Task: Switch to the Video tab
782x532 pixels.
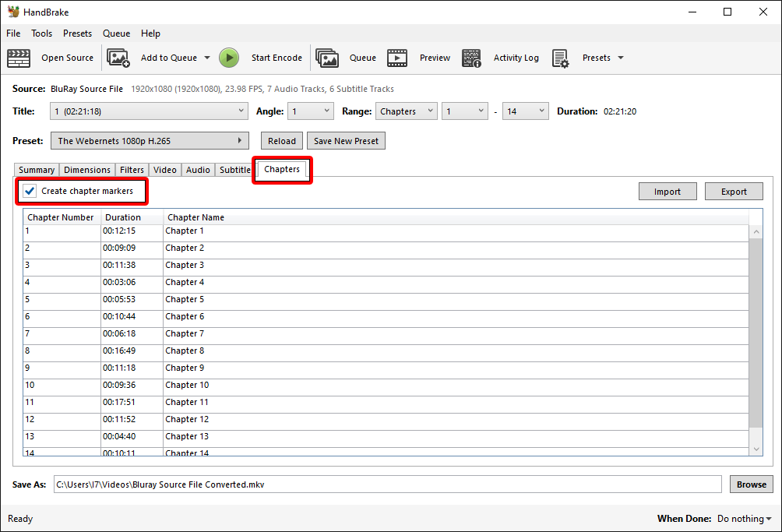Action: tap(164, 170)
